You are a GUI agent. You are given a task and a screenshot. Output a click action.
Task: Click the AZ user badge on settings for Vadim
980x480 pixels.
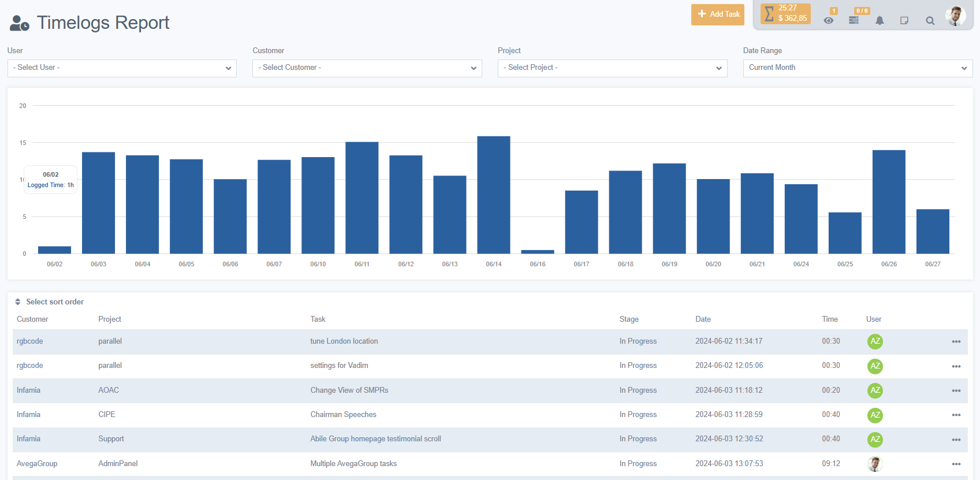point(875,366)
